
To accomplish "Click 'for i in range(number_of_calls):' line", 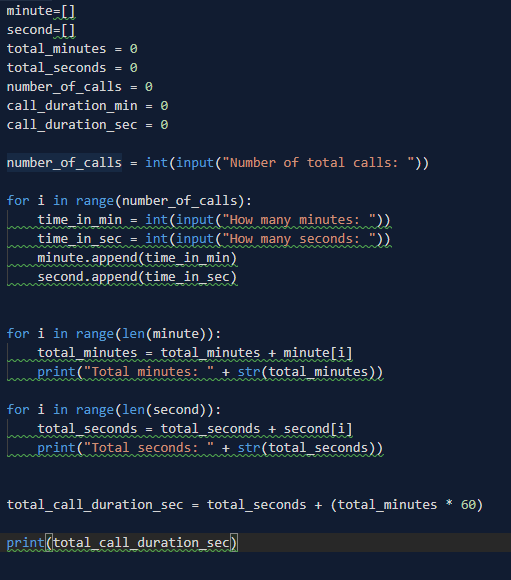I will tap(129, 201).
